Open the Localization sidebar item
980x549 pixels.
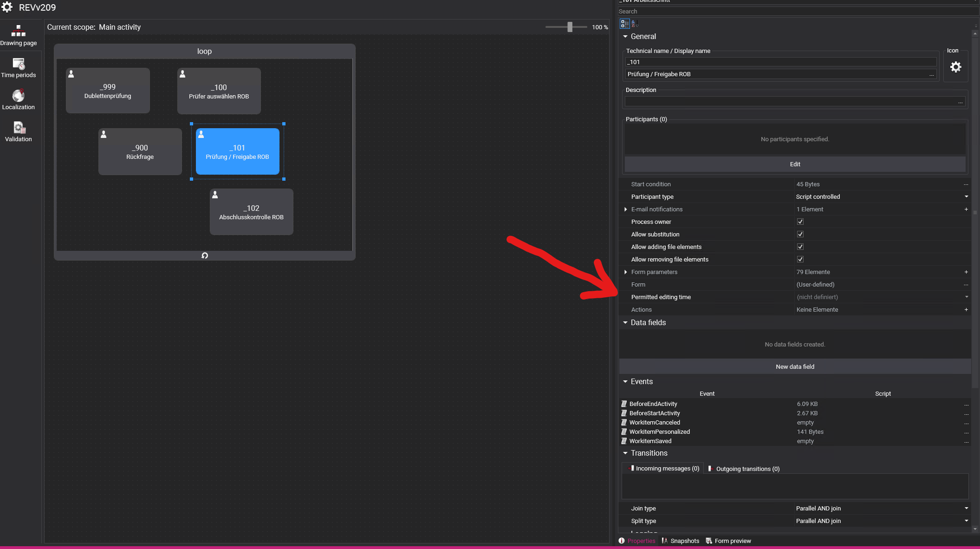[x=19, y=100]
